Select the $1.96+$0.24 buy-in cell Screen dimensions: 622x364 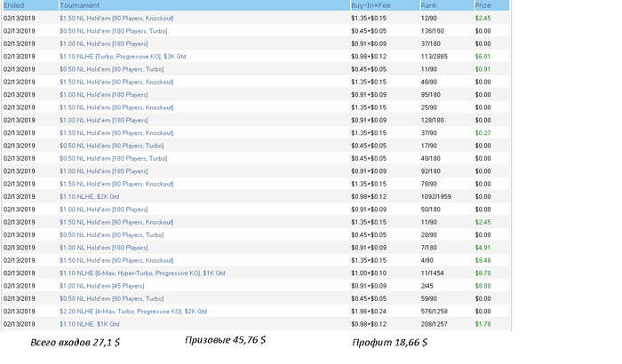tap(369, 312)
